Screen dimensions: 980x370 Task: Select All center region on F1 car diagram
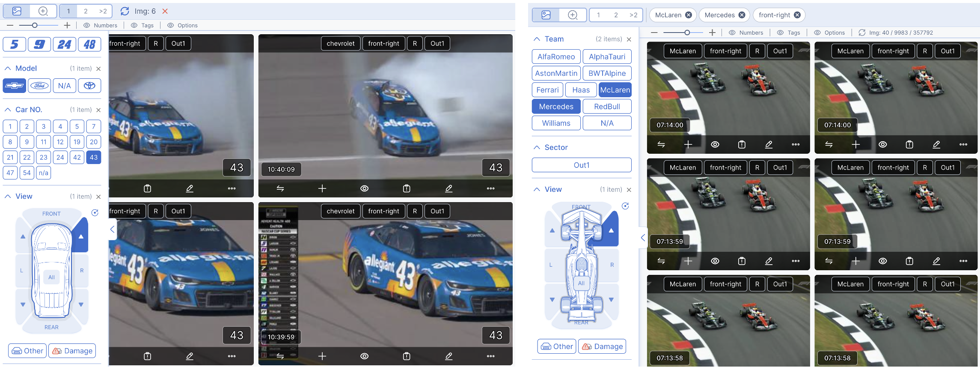(x=581, y=283)
